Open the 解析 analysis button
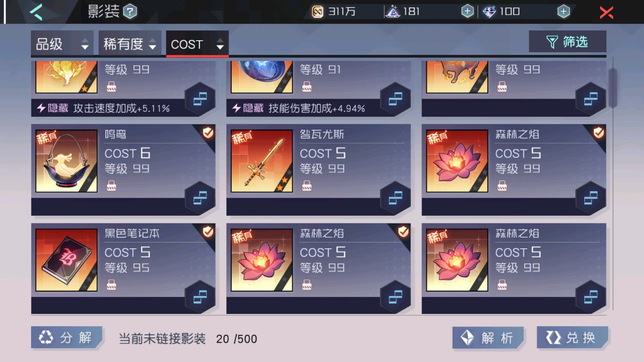The image size is (644, 362). [x=489, y=338]
